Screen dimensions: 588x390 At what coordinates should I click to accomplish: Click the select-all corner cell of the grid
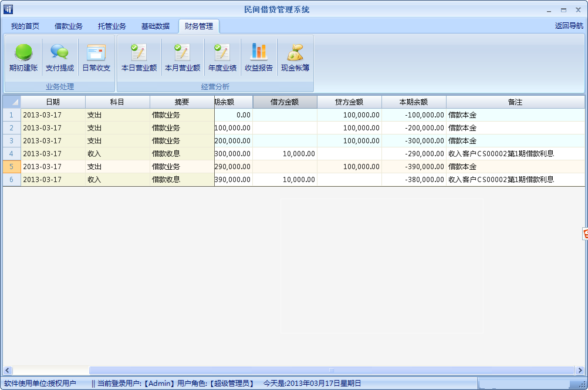point(12,102)
